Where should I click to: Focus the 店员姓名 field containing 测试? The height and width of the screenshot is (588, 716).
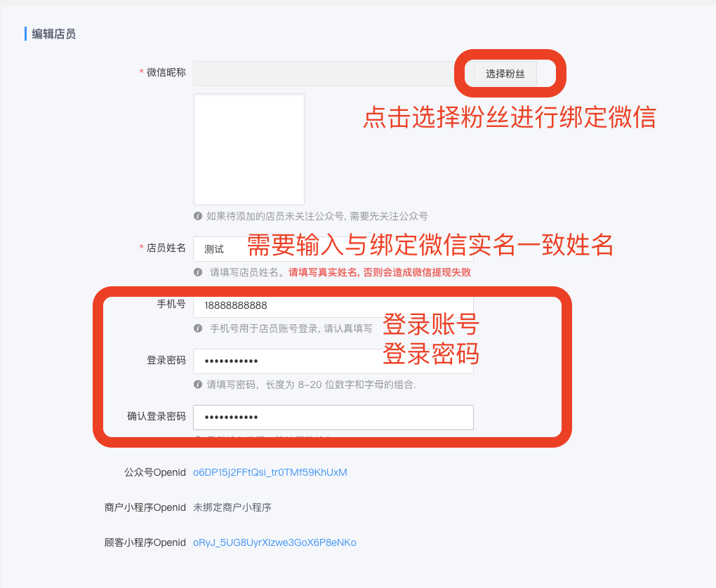[333, 249]
